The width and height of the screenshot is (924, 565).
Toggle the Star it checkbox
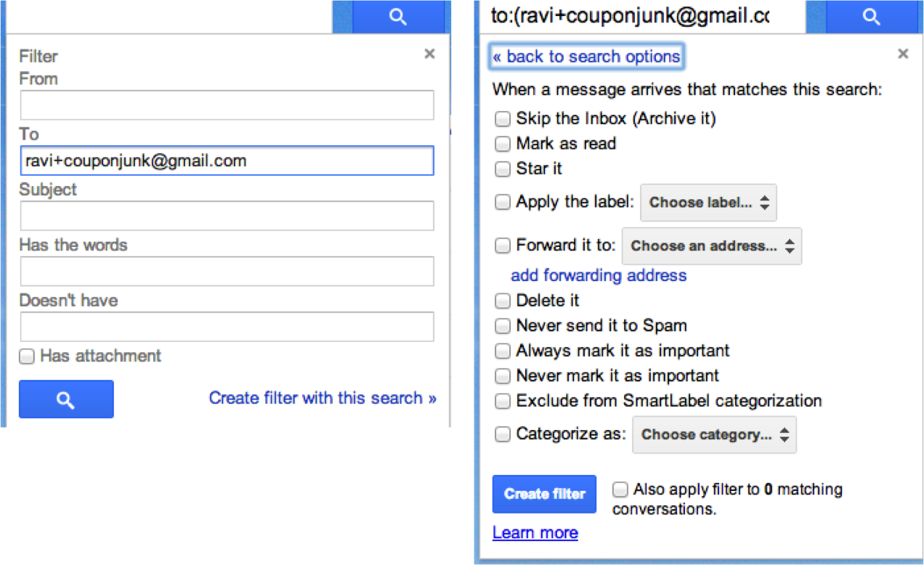pos(502,169)
